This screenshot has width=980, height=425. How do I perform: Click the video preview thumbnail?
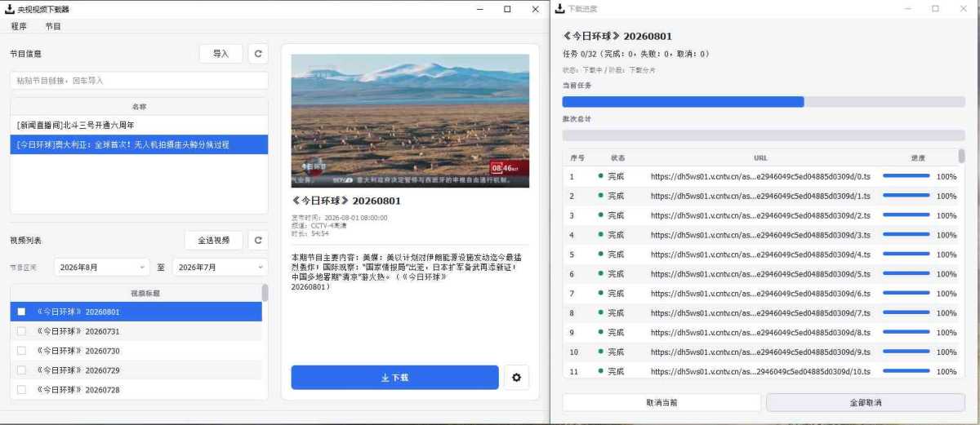[410, 121]
